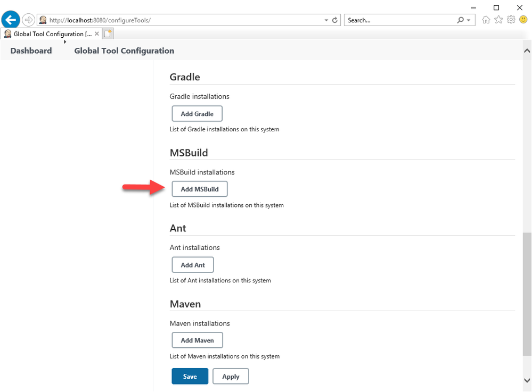Open a new tab with the new-tab button

[108, 34]
